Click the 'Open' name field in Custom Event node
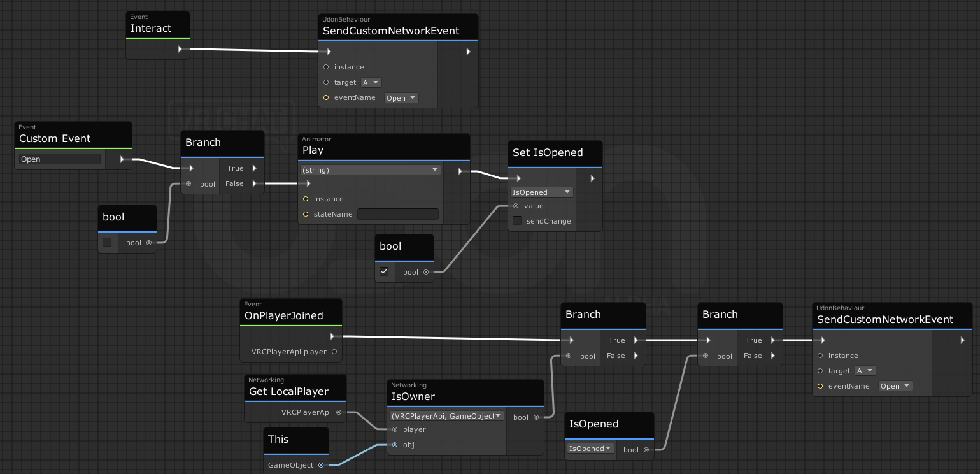This screenshot has width=980, height=474. point(59,159)
